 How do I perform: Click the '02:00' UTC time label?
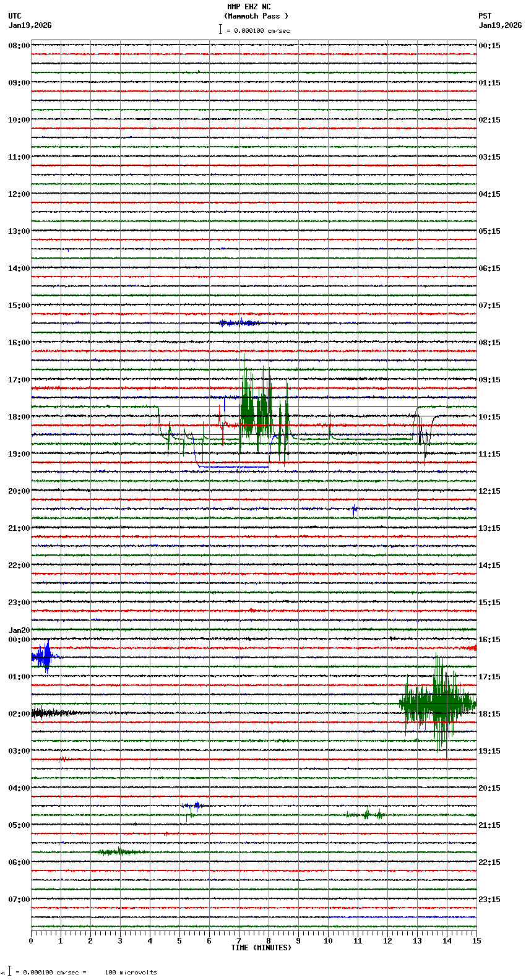[19, 714]
